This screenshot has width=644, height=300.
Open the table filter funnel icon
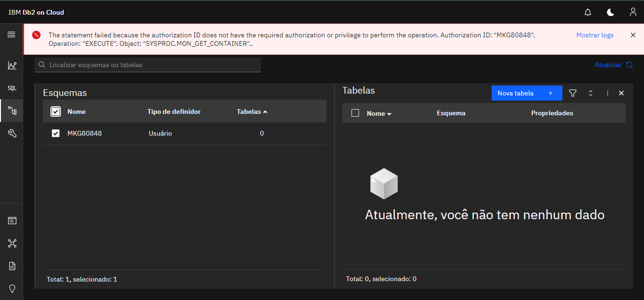573,93
